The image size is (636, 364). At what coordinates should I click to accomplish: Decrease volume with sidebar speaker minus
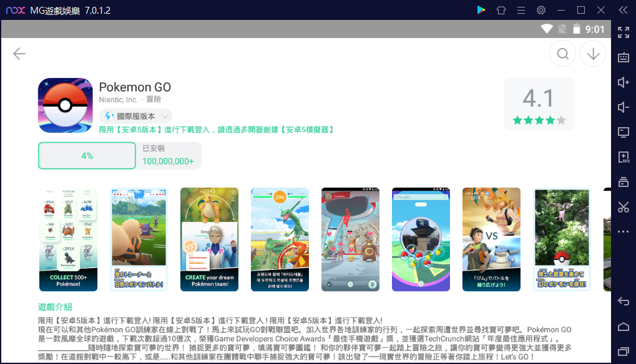tap(624, 107)
